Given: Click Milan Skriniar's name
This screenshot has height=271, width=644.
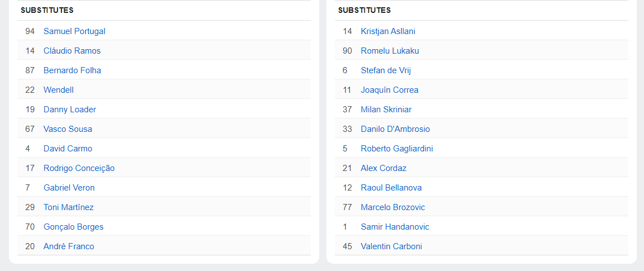Looking at the screenshot, I should point(386,110).
